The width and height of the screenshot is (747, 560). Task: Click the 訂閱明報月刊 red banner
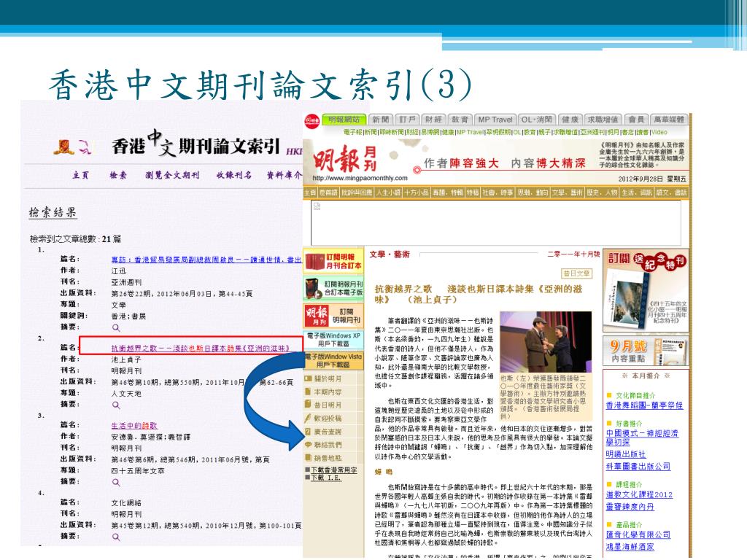[333, 315]
